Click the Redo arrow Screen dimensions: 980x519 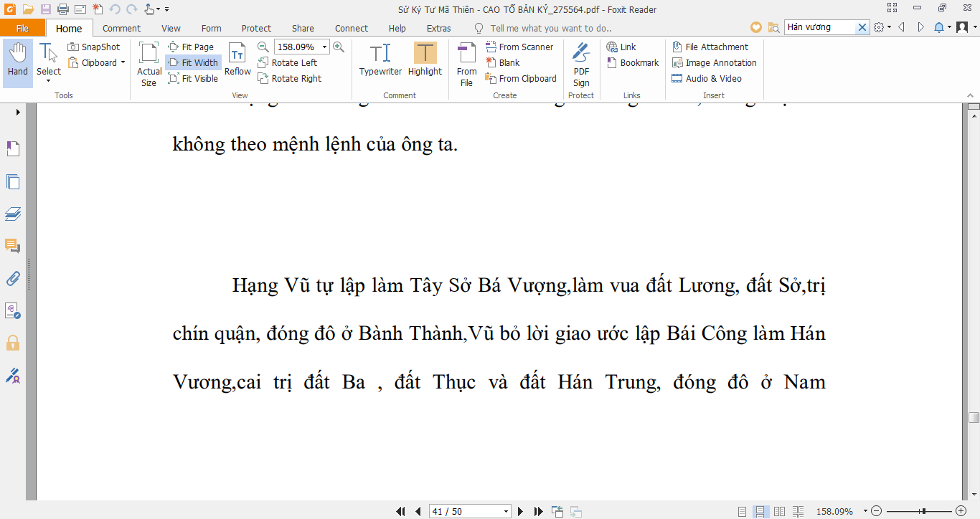coord(131,9)
